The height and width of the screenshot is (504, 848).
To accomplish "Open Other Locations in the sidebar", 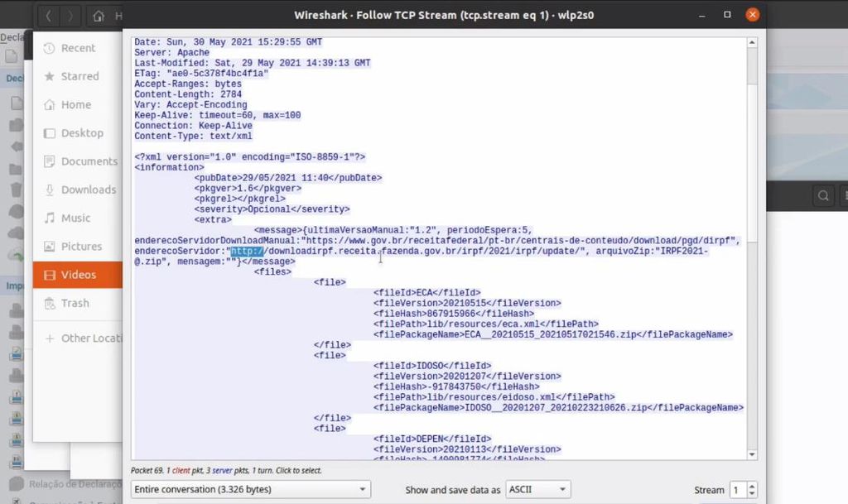I will (78, 338).
